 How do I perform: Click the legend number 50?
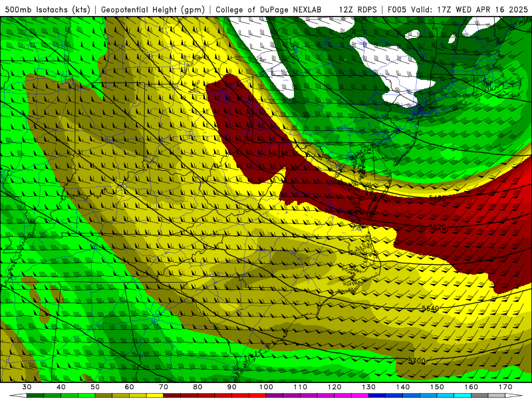[x=95, y=387]
